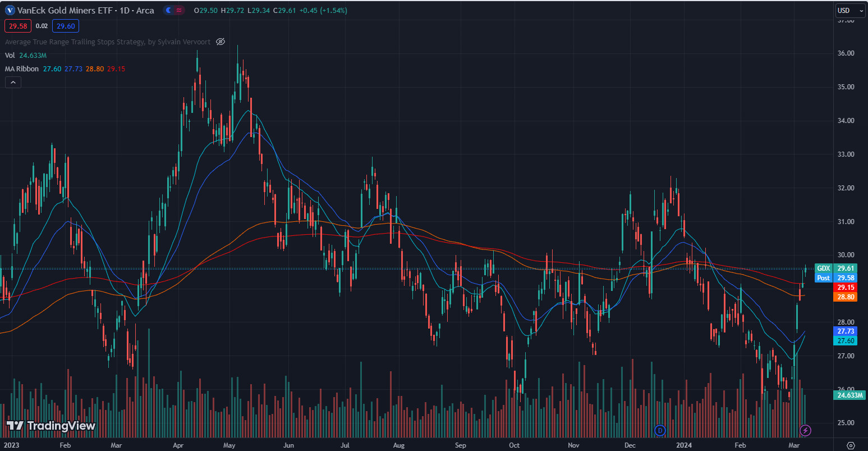868x451 pixels.
Task: Click the Vol 24.633M legend value
Action: point(33,55)
